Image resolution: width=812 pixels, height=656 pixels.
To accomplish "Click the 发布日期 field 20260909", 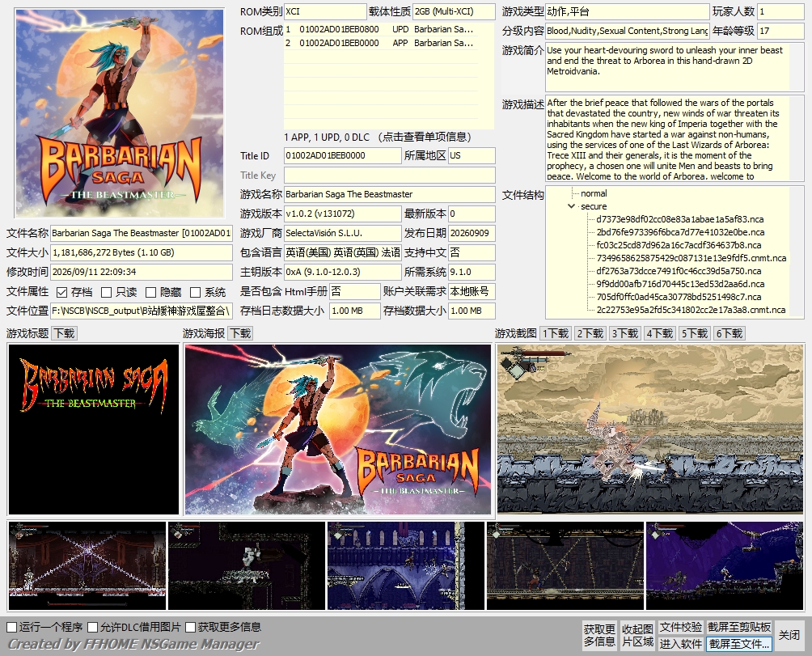I will pyautogui.click(x=472, y=234).
